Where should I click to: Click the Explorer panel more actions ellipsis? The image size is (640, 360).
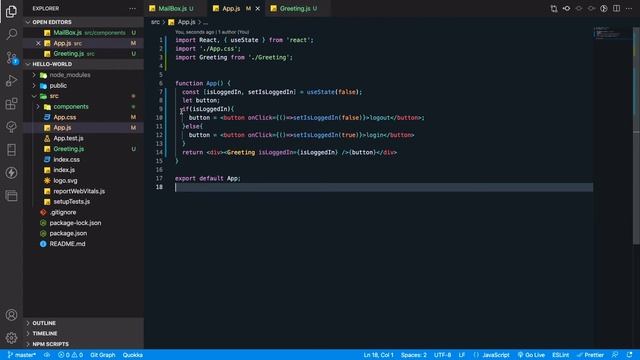[132, 9]
